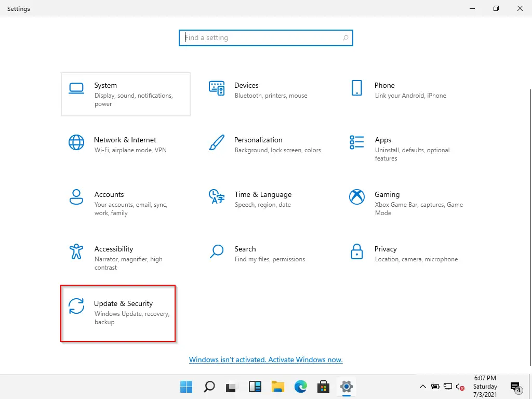Open the Windows Start button

click(x=187, y=387)
